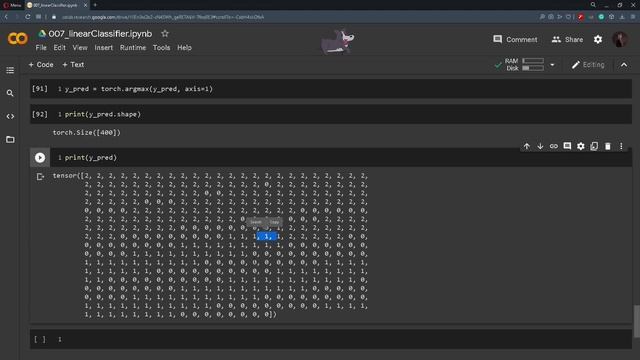This screenshot has height=360, width=640.
Task: Open the find and replace search icon in sidebar
Action: (x=10, y=93)
